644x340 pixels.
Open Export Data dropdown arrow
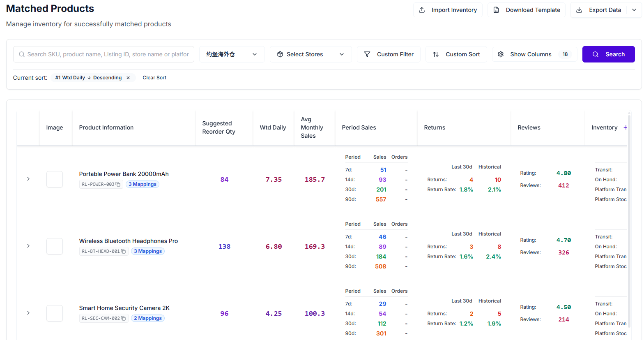(x=634, y=10)
